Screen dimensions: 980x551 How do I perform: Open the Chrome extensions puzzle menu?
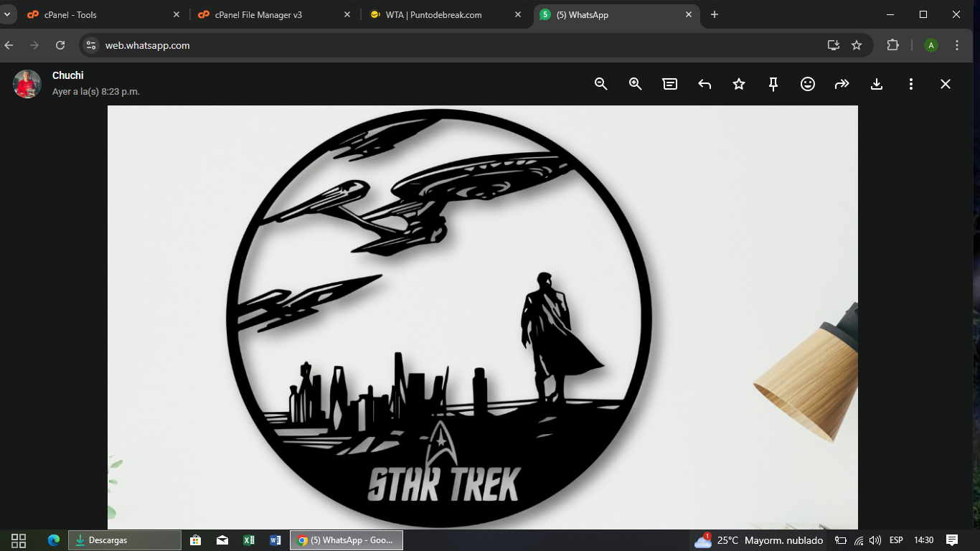tap(892, 45)
